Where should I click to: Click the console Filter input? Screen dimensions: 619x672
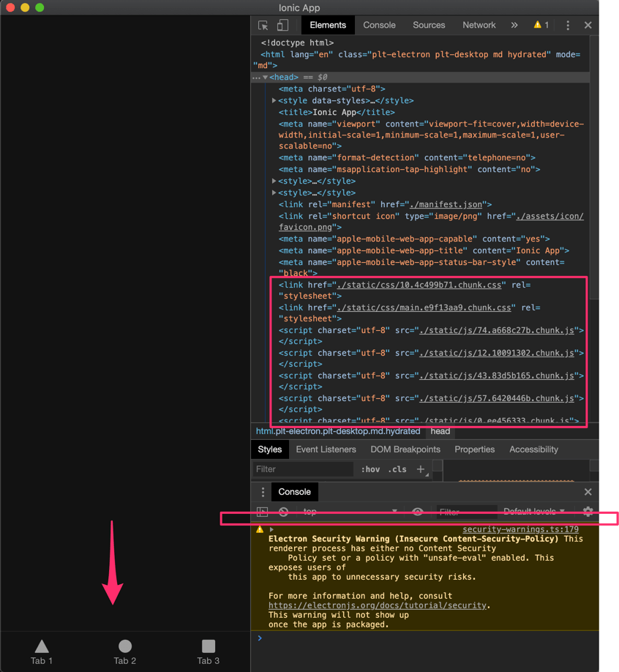click(x=466, y=512)
